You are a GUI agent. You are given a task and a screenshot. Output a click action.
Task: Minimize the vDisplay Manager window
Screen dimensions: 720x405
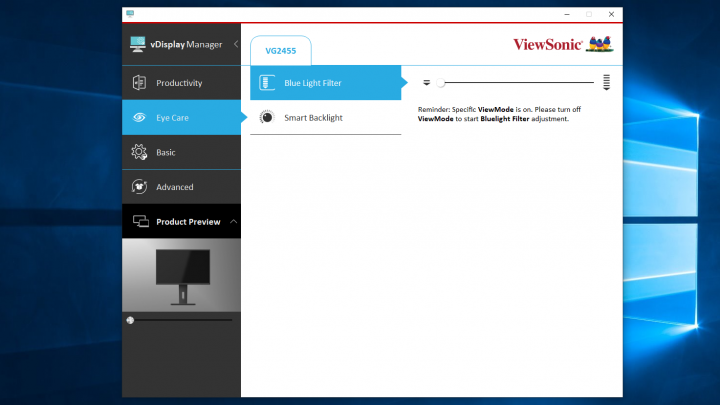pos(567,14)
